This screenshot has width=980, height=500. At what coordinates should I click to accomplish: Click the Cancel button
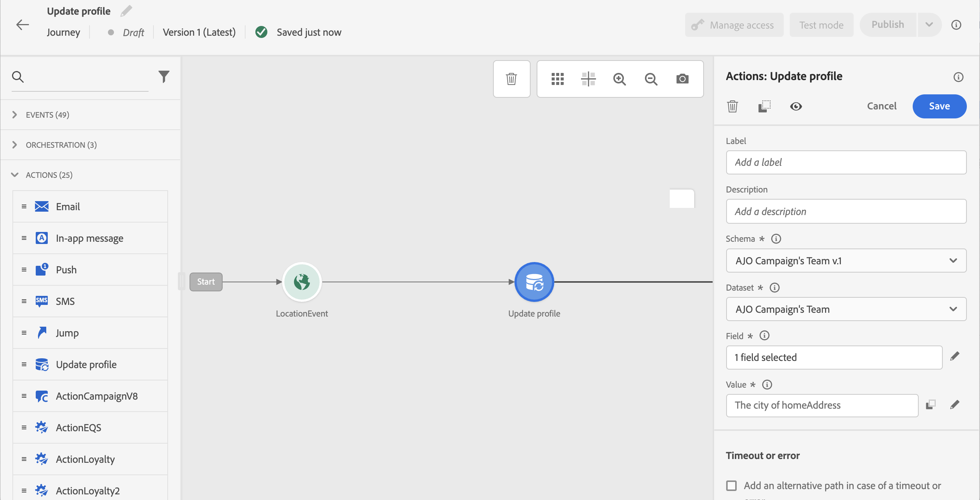pyautogui.click(x=881, y=106)
